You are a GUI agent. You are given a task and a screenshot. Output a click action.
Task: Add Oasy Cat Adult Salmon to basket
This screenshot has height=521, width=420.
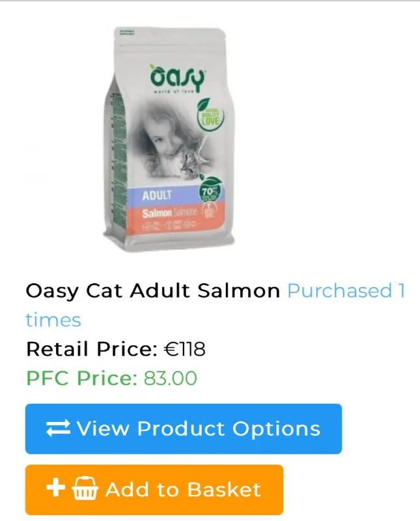pos(154,490)
